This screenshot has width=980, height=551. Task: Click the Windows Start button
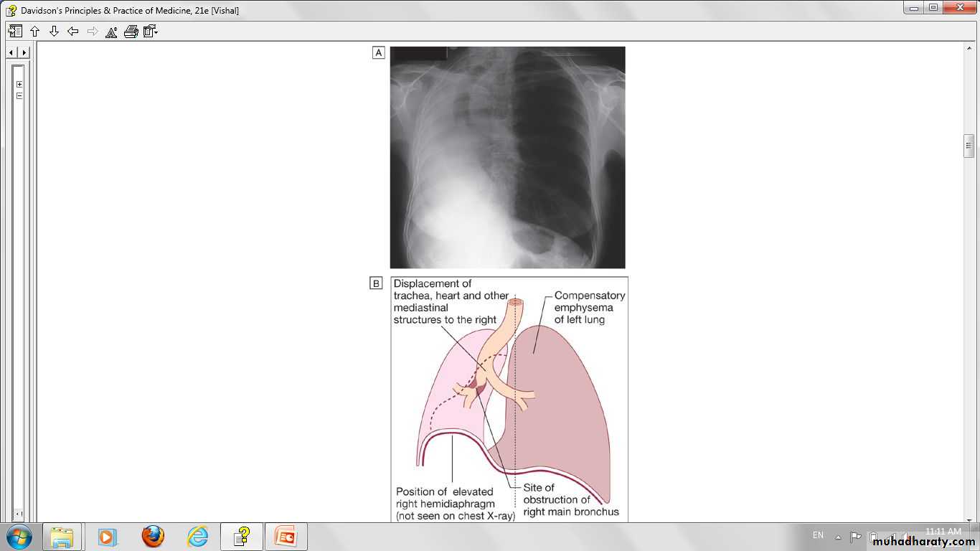click(x=19, y=537)
